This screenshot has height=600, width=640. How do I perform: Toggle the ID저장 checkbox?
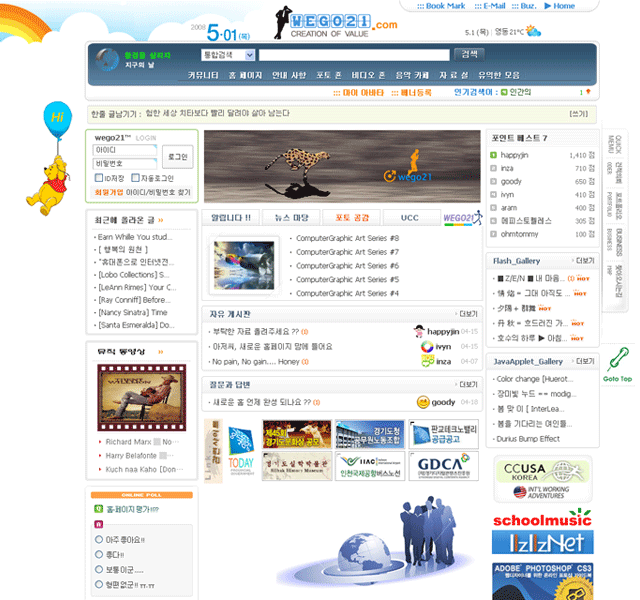point(98,177)
